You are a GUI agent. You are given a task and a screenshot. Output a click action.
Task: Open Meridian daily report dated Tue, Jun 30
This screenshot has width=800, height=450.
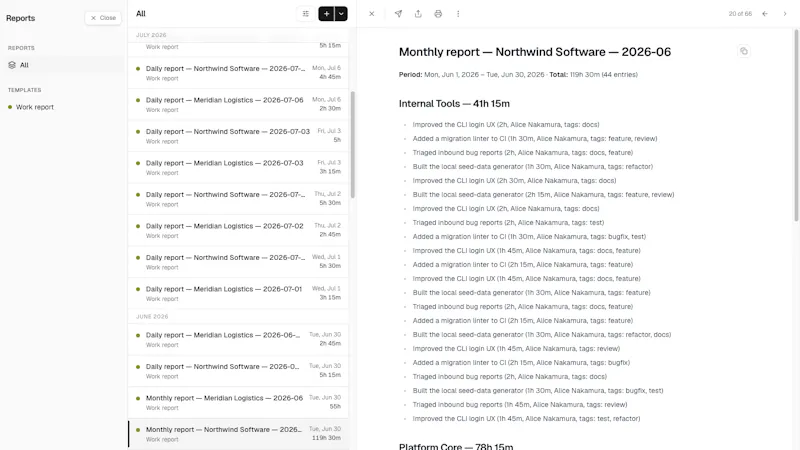(x=238, y=339)
